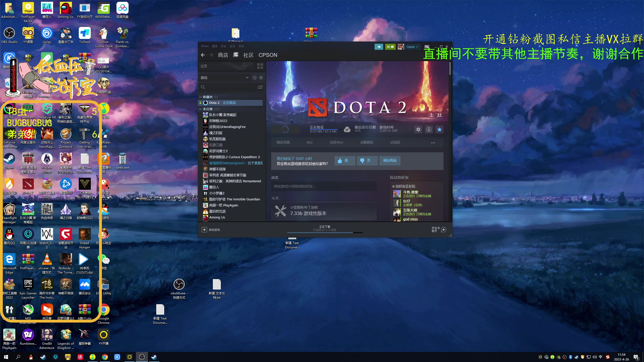Select the OBS Studio desktop icon
This screenshot has width=644, height=362.
pos(9,36)
